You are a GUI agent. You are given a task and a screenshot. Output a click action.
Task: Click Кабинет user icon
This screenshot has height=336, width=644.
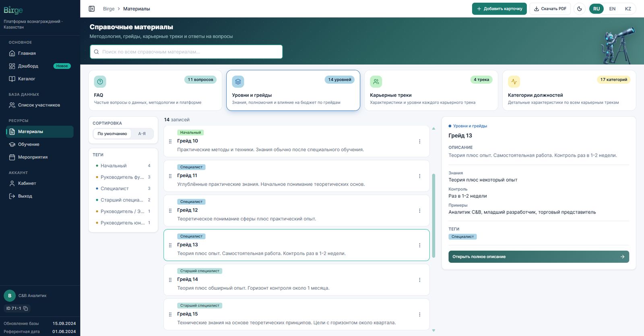coord(12,183)
